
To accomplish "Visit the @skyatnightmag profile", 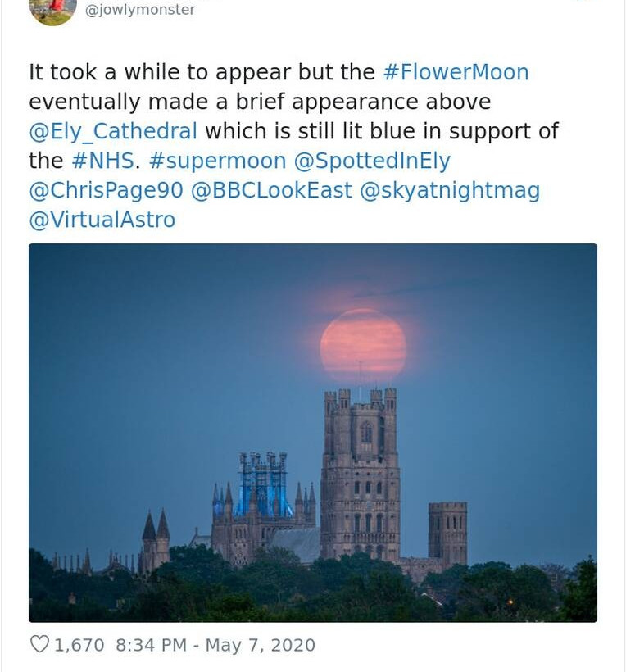I will click(x=450, y=190).
